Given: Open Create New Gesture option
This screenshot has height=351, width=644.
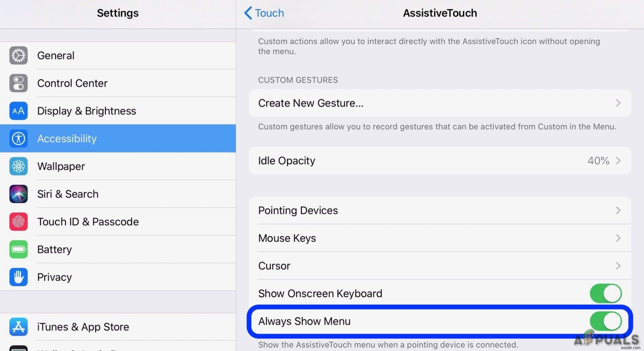Looking at the screenshot, I should 440,103.
